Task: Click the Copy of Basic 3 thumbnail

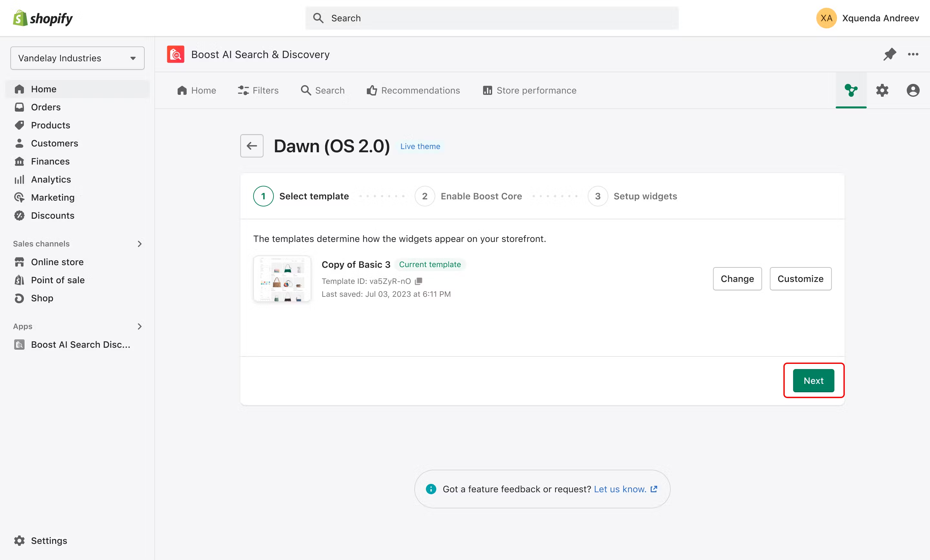Action: (282, 279)
